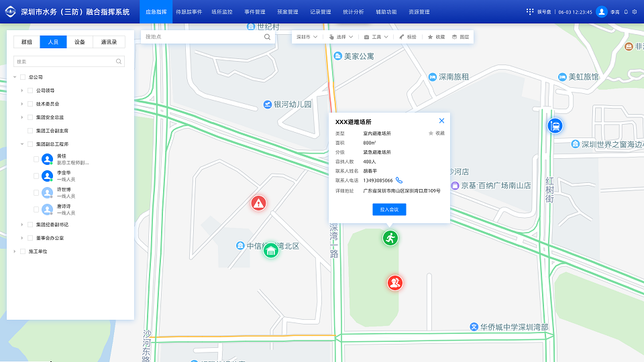Image resolution: width=644 pixels, height=362 pixels.
Task: Open the 统计分析 menu
Action: [353, 12]
